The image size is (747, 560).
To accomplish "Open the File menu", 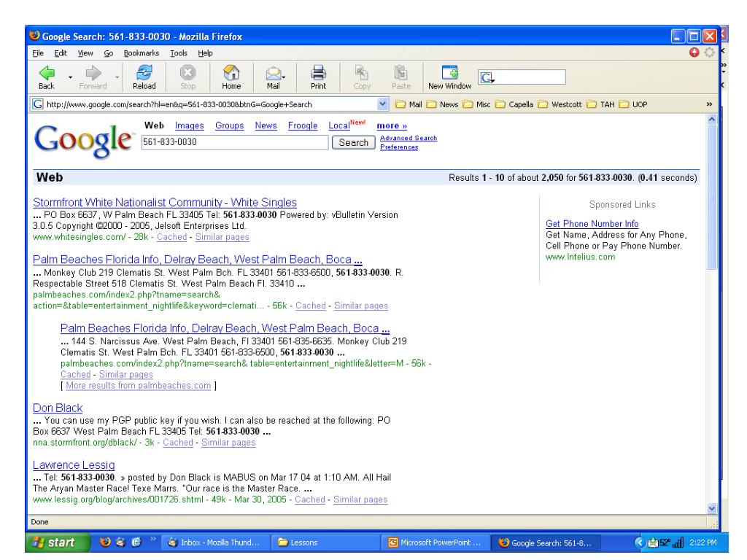I will click(x=38, y=52).
